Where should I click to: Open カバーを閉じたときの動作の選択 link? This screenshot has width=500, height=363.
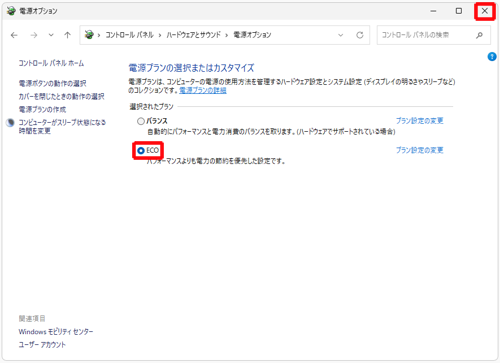click(x=61, y=96)
